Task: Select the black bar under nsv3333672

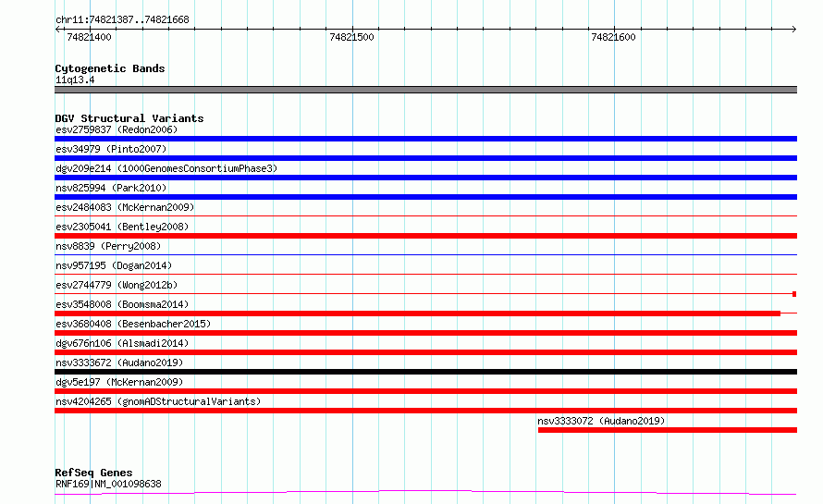Action: (x=425, y=372)
